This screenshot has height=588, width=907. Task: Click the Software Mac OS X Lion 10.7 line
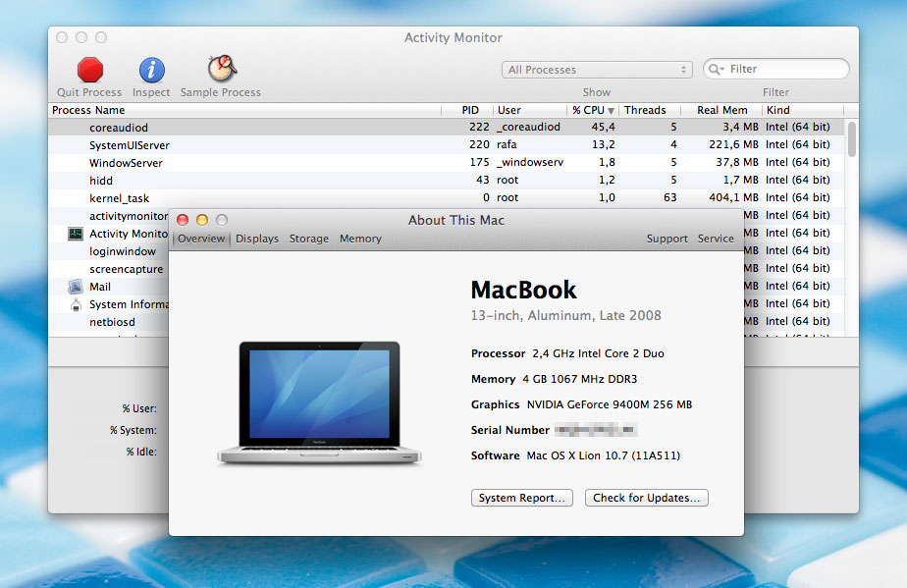pos(575,455)
